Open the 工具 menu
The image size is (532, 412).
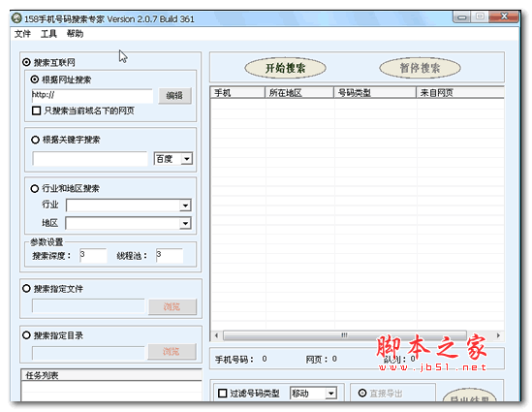pyautogui.click(x=48, y=34)
